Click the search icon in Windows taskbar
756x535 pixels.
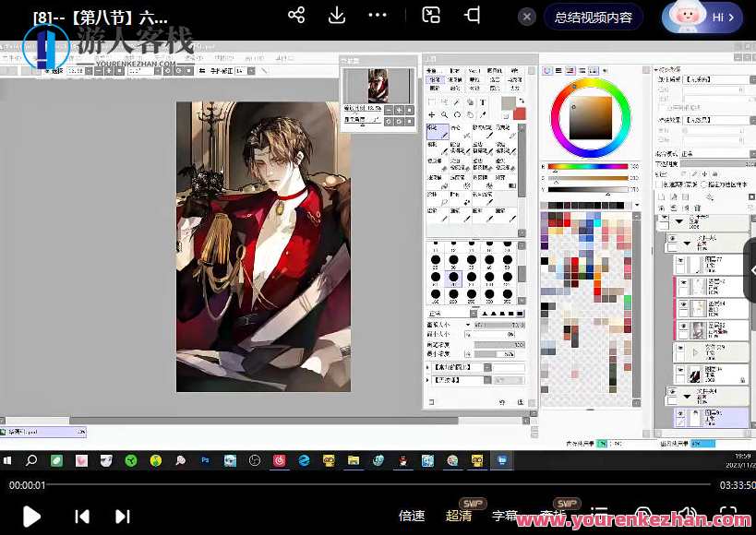tap(31, 459)
